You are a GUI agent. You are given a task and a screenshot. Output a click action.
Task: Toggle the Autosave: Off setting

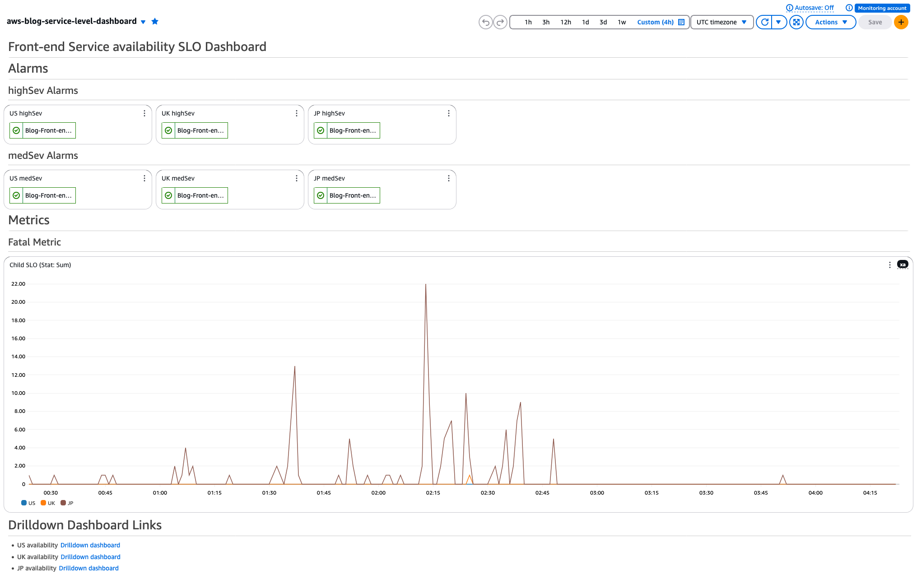coord(814,8)
